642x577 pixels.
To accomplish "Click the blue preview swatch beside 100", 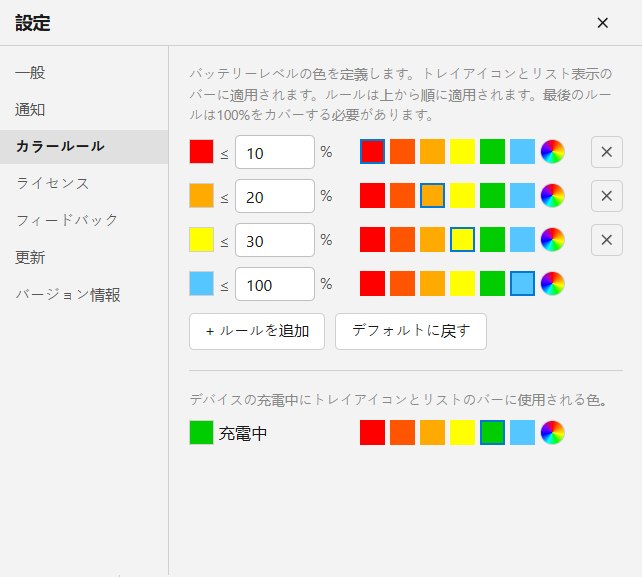I will pyautogui.click(x=201, y=283).
